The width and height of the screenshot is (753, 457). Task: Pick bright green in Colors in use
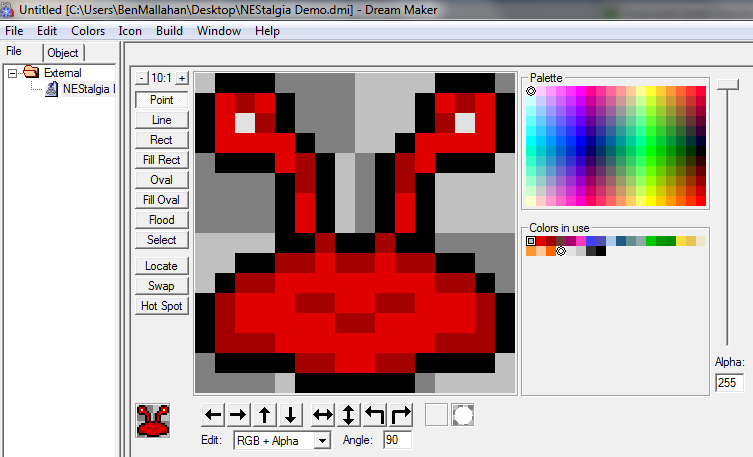coord(651,241)
